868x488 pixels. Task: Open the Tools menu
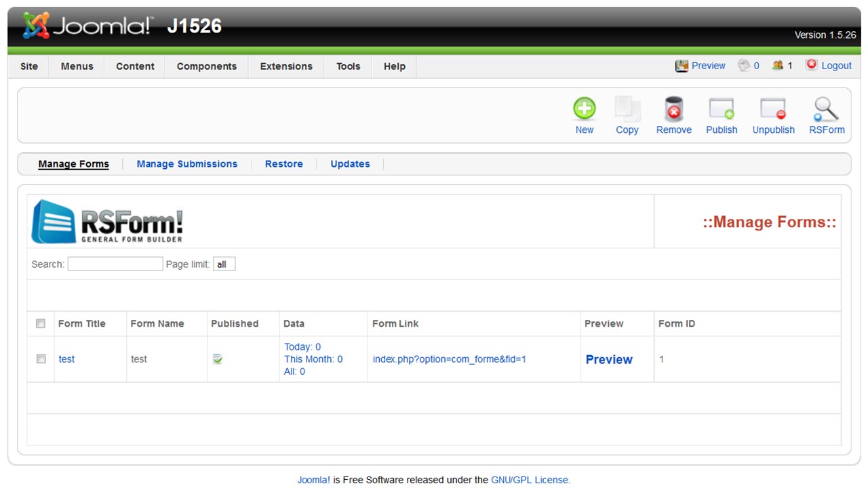[x=349, y=66]
